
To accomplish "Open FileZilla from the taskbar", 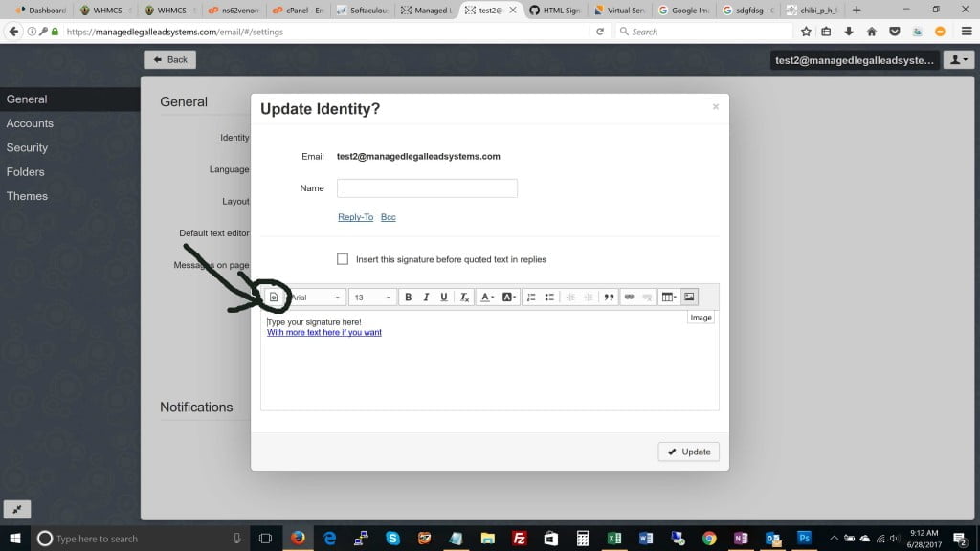I will tap(519, 538).
